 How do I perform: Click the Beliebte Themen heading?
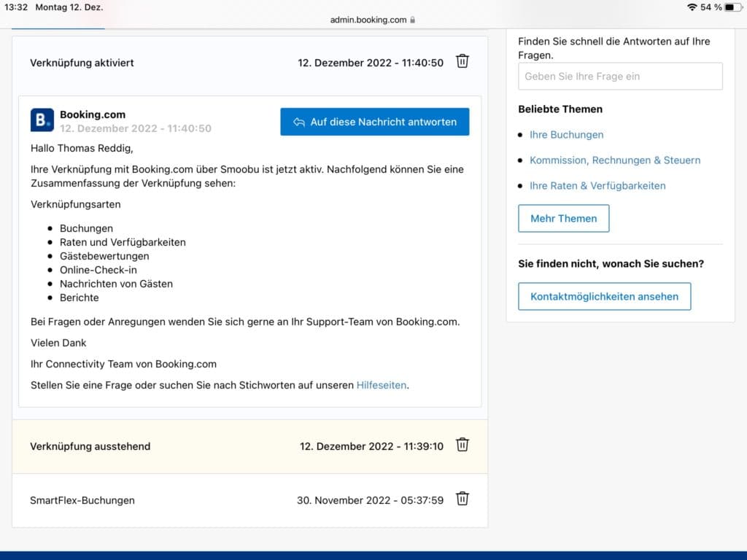pos(560,109)
